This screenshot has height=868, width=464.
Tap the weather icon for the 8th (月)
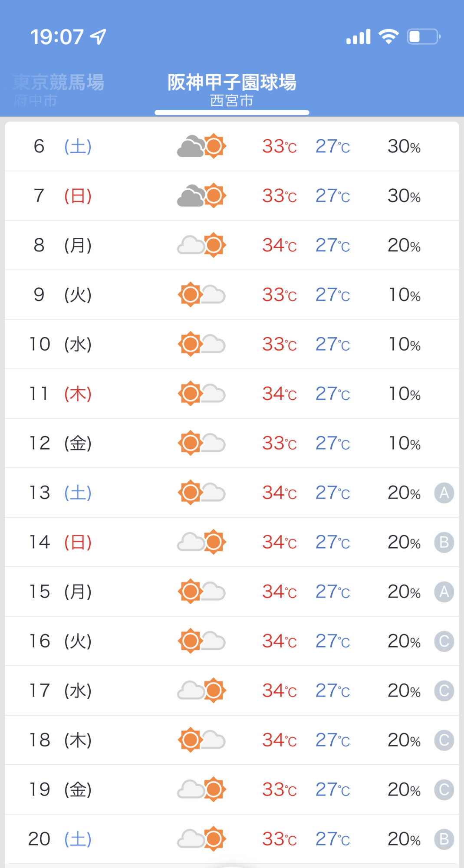[202, 245]
